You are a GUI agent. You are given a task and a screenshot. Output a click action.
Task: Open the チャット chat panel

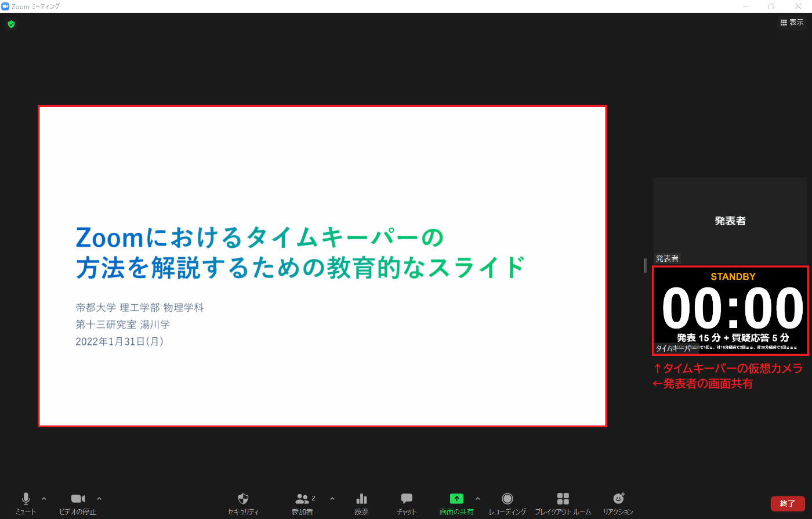click(407, 503)
